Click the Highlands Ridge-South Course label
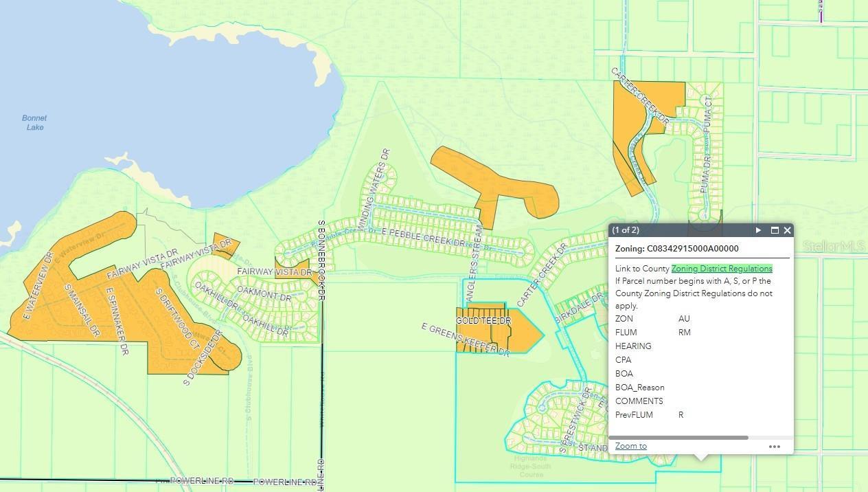868x492 pixels. tap(532, 467)
